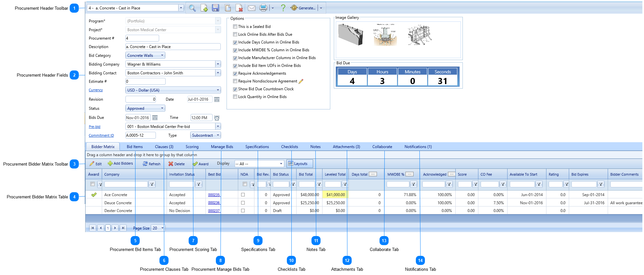Open the Date calendar picker icon
The image size is (644, 275).
(x=217, y=99)
